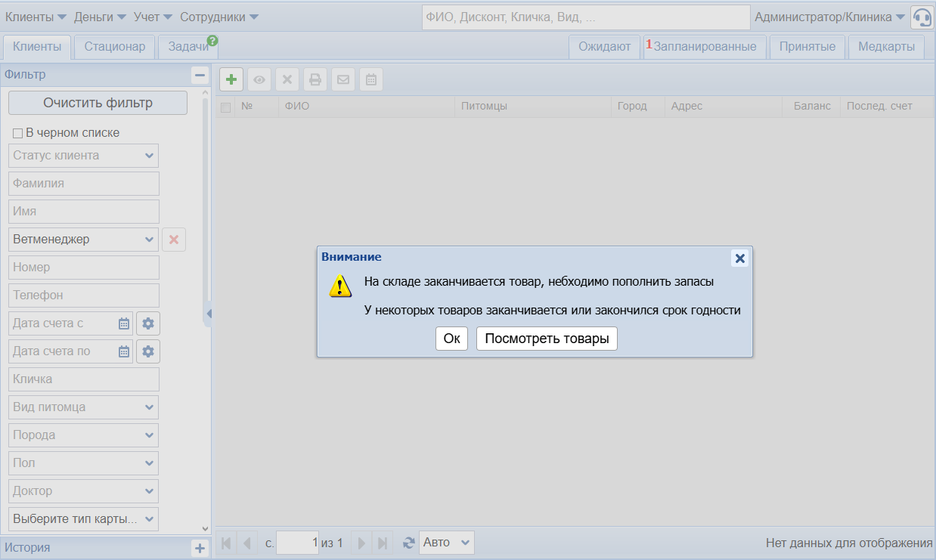The image size is (936, 560).
Task: Click the calendar icon in client toolbar
Action: [x=371, y=79]
